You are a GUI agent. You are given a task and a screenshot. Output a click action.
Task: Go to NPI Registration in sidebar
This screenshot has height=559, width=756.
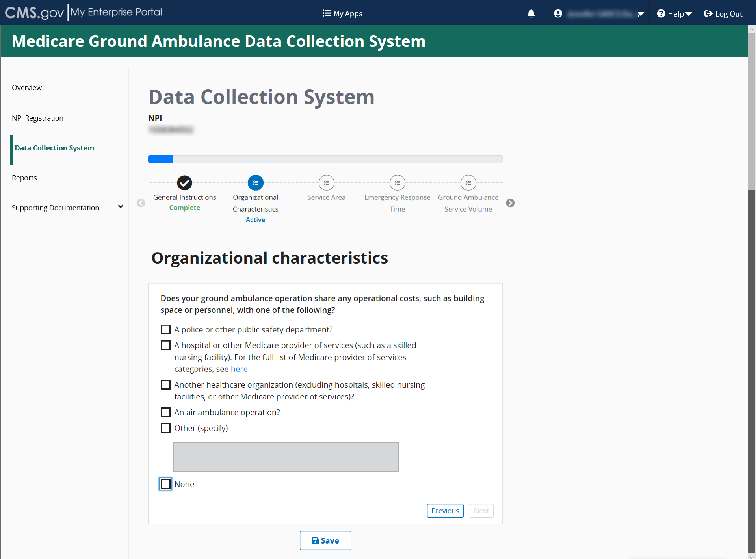pyautogui.click(x=37, y=118)
